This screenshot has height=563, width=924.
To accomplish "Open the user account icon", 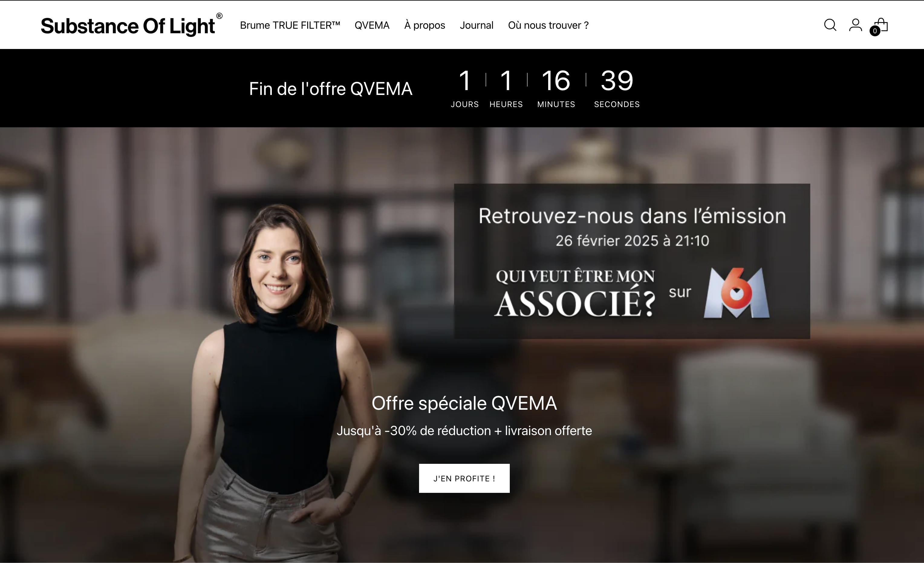I will coord(855,25).
